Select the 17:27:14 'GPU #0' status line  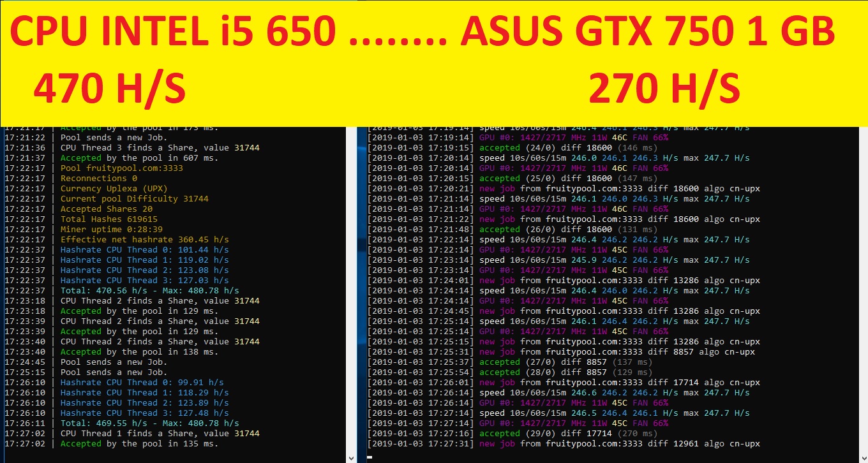518,423
